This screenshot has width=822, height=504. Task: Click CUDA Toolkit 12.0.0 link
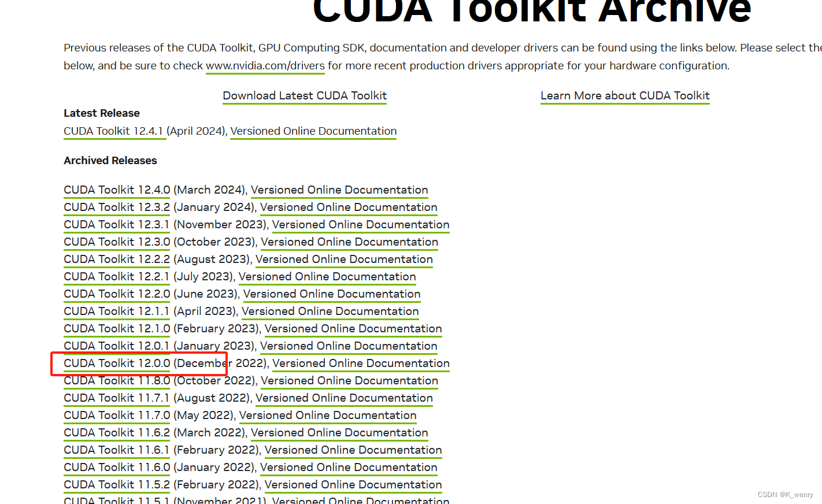(117, 364)
